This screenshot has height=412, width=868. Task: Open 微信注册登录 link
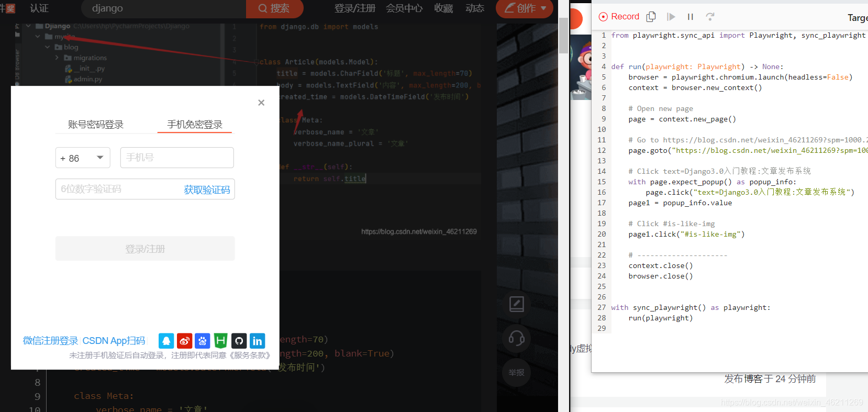50,341
